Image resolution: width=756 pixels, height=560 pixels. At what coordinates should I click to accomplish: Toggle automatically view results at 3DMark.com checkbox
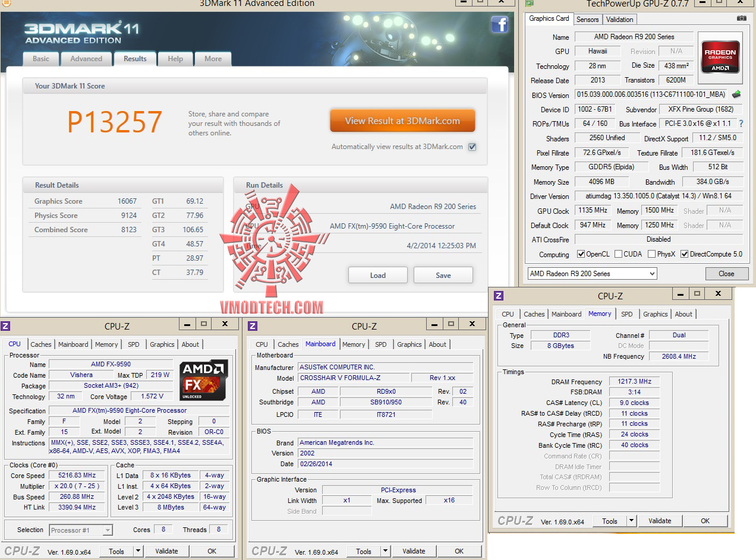coord(472,147)
